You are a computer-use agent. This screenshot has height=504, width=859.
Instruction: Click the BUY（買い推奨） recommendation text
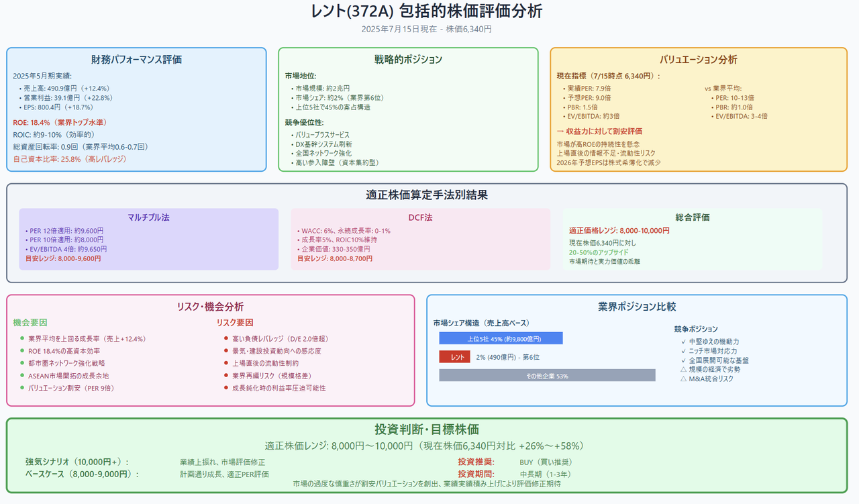(546, 462)
